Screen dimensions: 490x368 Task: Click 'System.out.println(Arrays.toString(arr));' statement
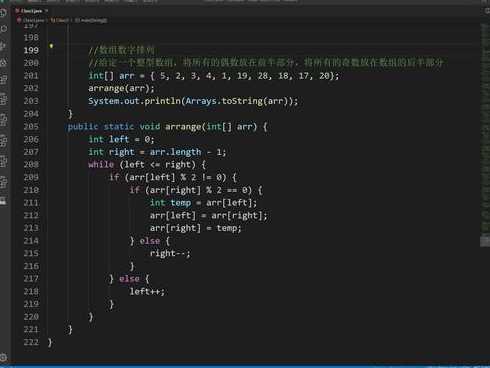point(193,101)
